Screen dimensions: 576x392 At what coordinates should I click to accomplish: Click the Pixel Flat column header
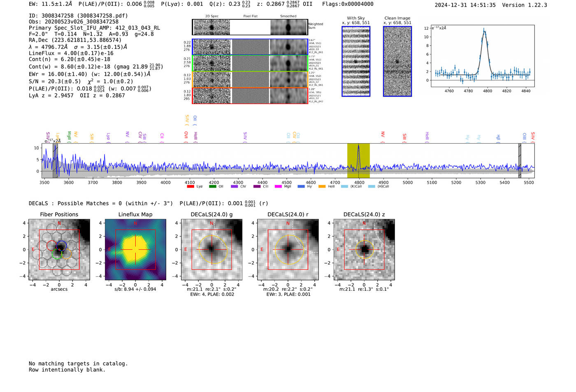tap(250, 16)
